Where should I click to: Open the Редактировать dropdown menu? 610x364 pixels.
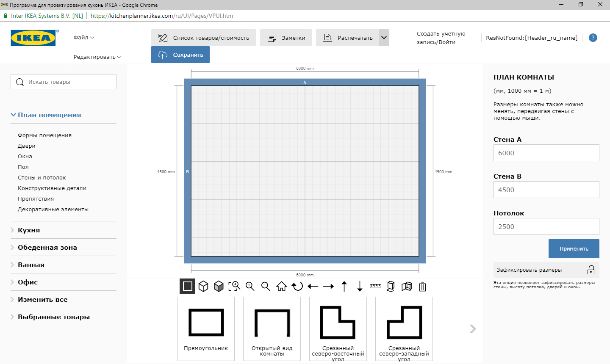[97, 57]
